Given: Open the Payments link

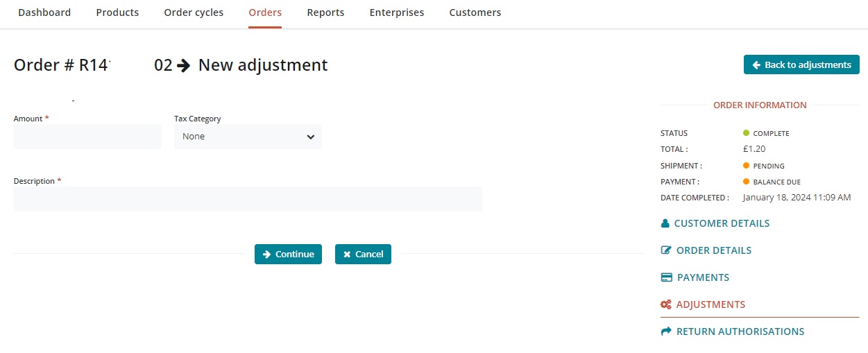Looking at the screenshot, I should (x=703, y=277).
